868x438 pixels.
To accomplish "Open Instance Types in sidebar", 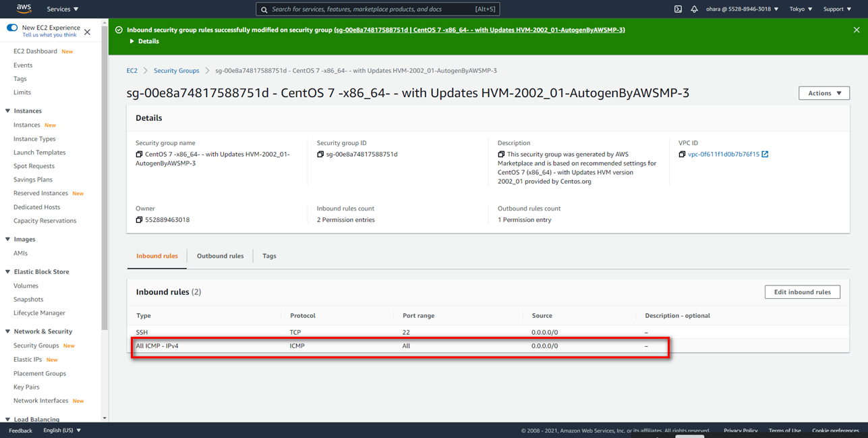I will [34, 139].
